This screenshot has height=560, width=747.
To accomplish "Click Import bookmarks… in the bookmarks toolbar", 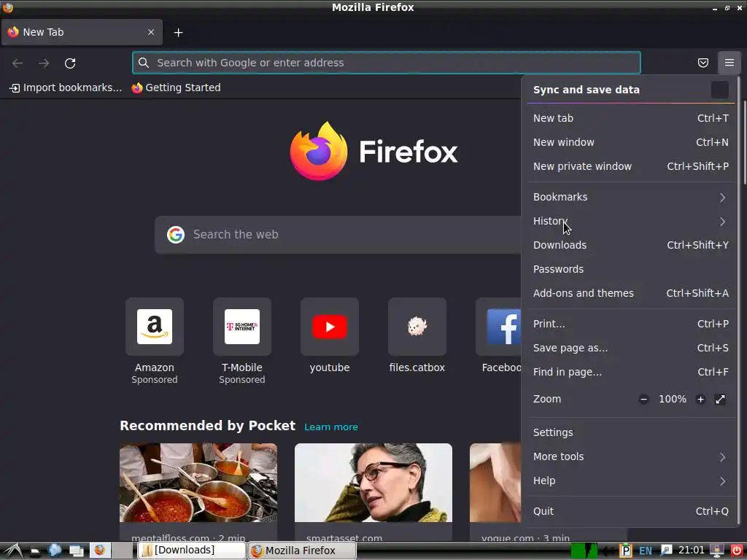I will click(x=66, y=87).
